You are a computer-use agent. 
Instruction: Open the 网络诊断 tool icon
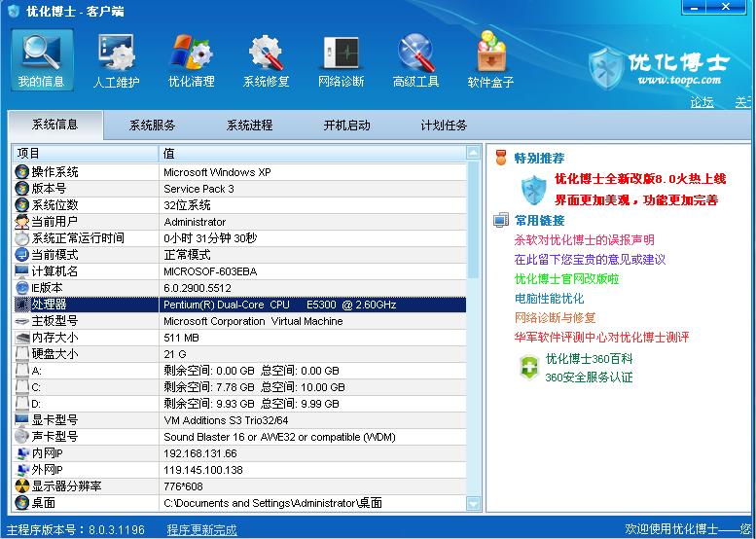pyautogui.click(x=341, y=53)
